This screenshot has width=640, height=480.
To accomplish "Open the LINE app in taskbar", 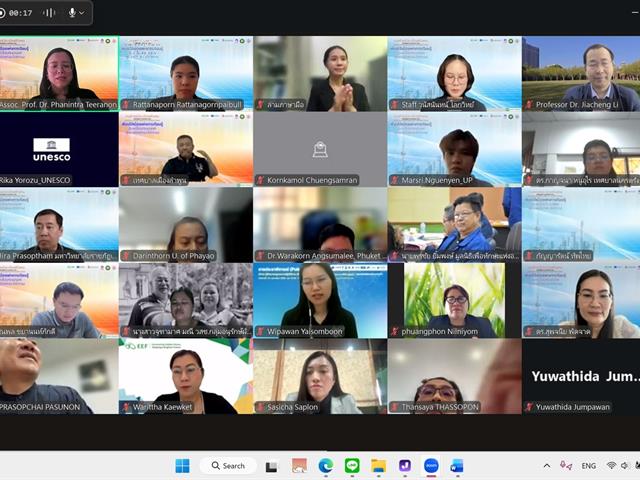I will tap(352, 466).
